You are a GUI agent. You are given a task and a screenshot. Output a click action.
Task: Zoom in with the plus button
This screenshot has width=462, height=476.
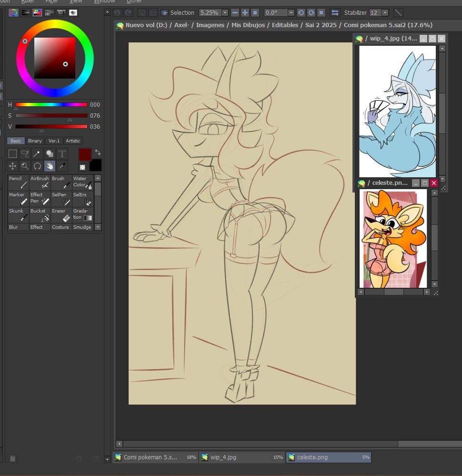(245, 13)
